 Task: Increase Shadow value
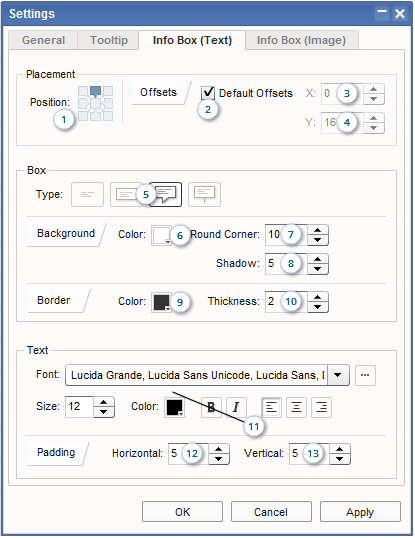(318, 259)
